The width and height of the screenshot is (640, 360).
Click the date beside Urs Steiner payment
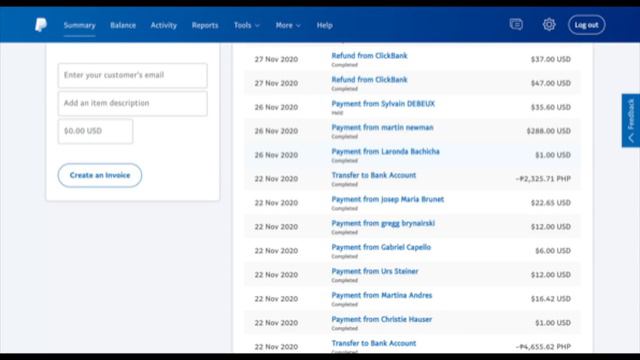(276, 275)
